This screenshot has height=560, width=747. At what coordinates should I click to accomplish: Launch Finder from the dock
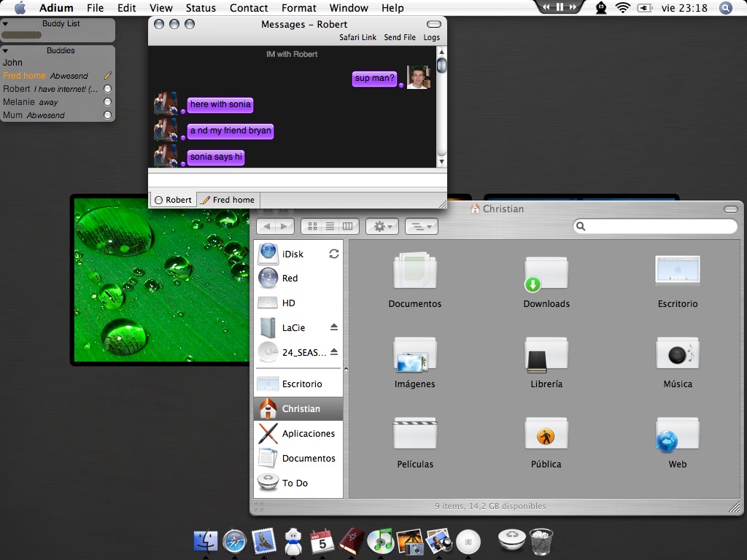[205, 542]
